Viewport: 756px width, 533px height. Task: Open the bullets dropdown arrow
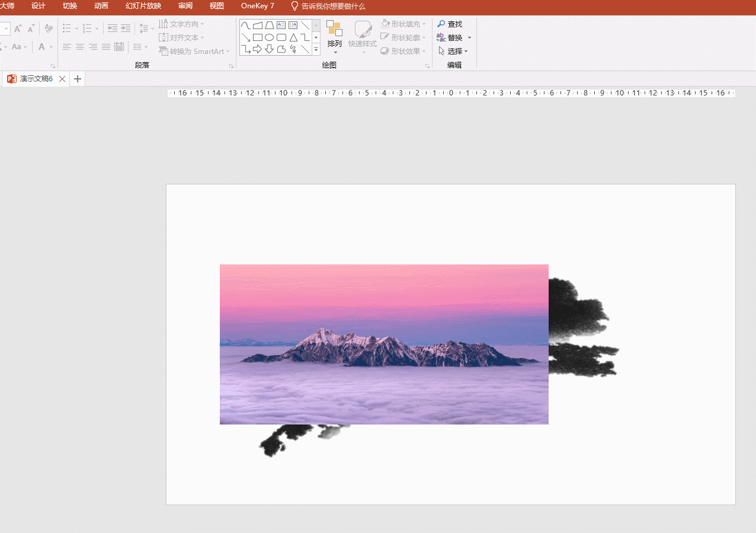tap(76, 28)
